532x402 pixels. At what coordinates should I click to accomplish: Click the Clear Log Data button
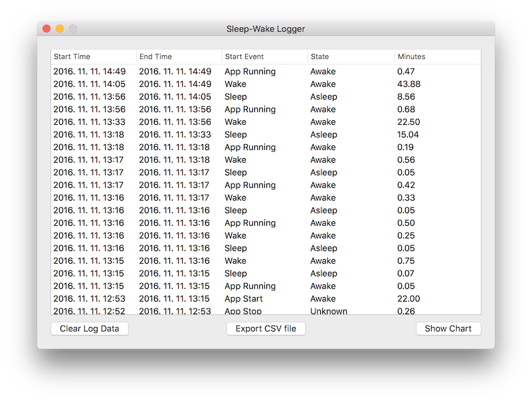[90, 329]
